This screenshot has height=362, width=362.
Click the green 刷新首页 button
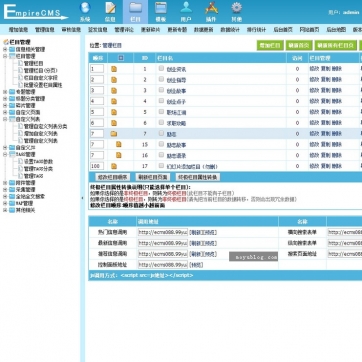[x=299, y=45]
